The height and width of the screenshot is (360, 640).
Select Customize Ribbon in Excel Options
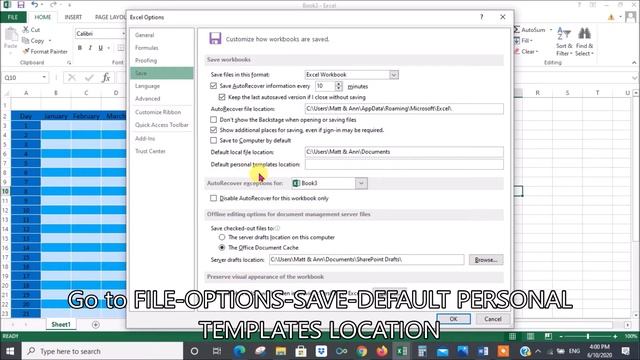click(x=162, y=112)
